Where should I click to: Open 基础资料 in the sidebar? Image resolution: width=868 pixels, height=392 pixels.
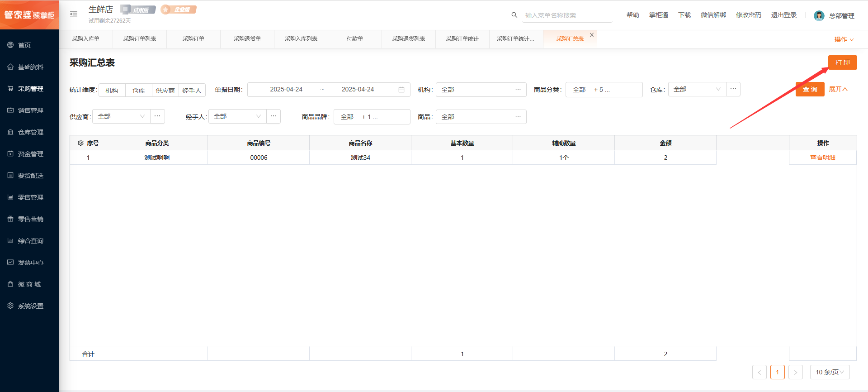coord(29,67)
